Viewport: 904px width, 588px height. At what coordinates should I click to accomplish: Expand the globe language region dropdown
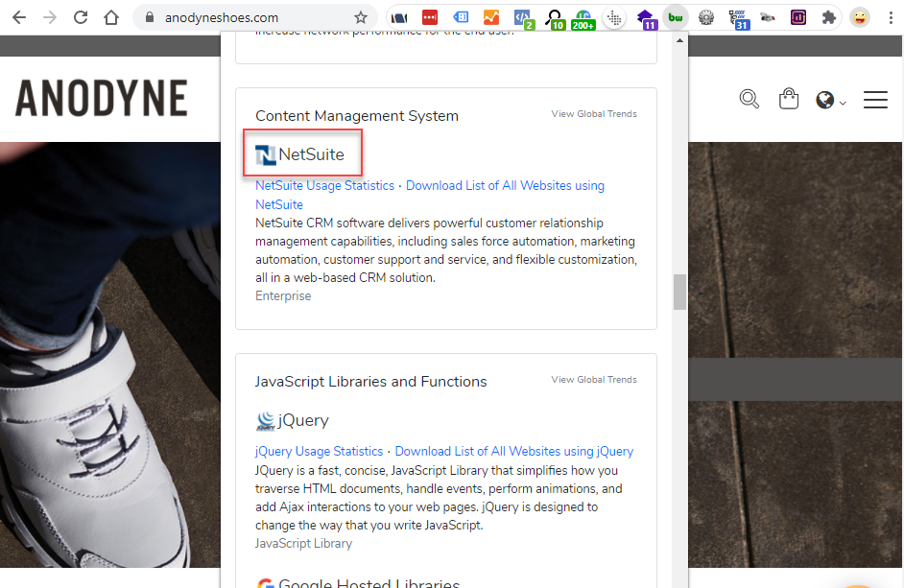point(830,100)
